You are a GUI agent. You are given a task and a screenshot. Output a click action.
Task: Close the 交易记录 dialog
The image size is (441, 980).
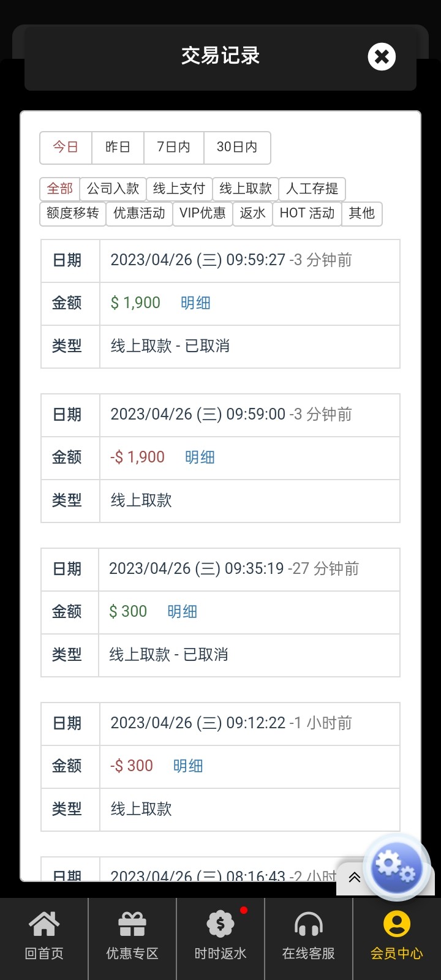pyautogui.click(x=382, y=57)
